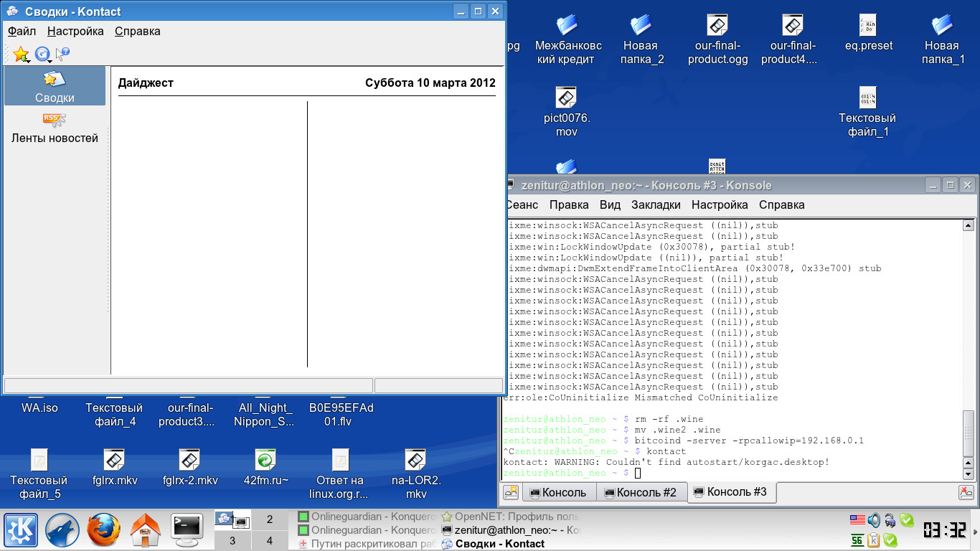Open the Правка menu in Konsole
980x551 pixels.
coord(569,204)
